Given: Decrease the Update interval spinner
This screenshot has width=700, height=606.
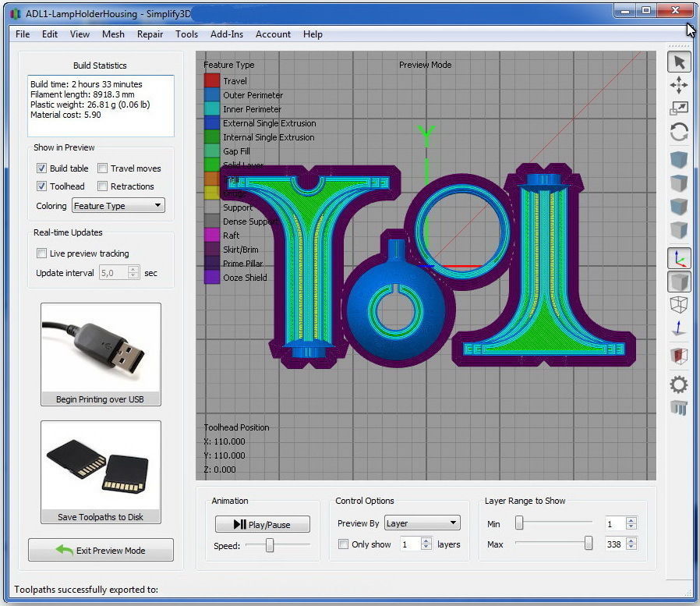Looking at the screenshot, I should pos(133,276).
